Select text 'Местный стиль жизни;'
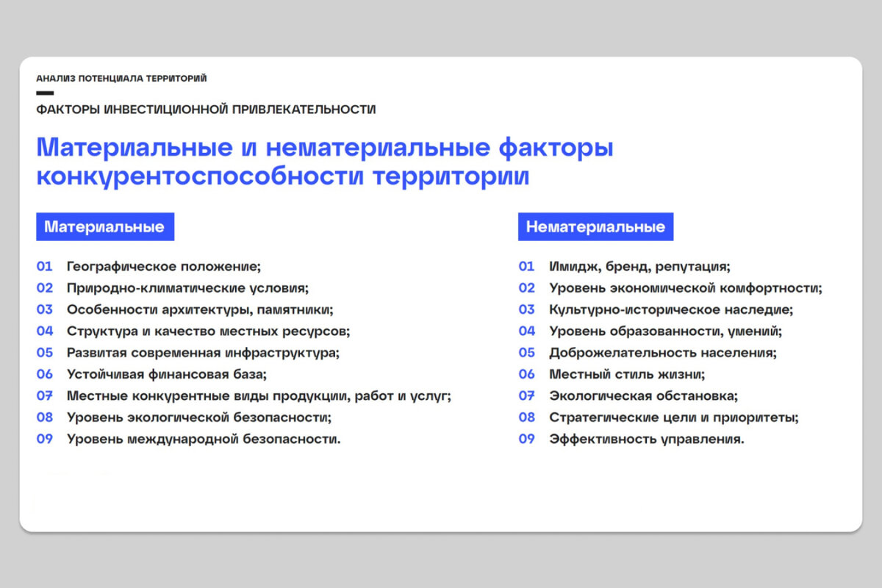Image resolution: width=882 pixels, height=588 pixels. point(627,375)
